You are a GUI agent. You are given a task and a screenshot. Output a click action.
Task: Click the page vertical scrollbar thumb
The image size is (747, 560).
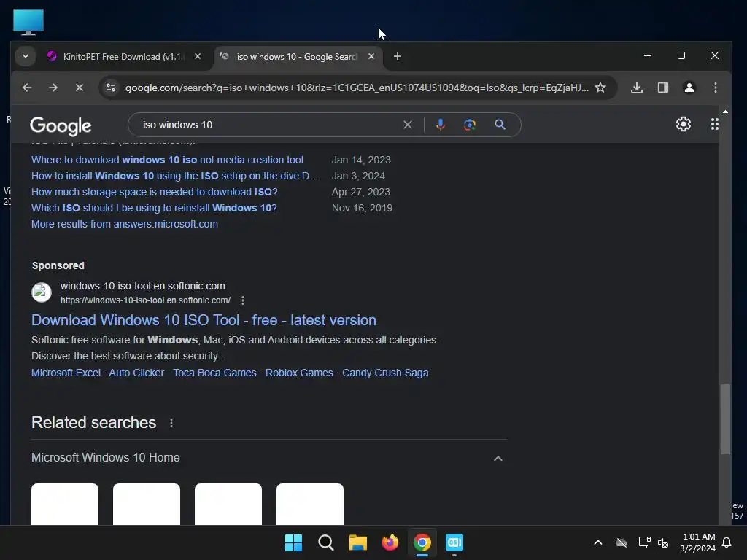click(x=725, y=419)
